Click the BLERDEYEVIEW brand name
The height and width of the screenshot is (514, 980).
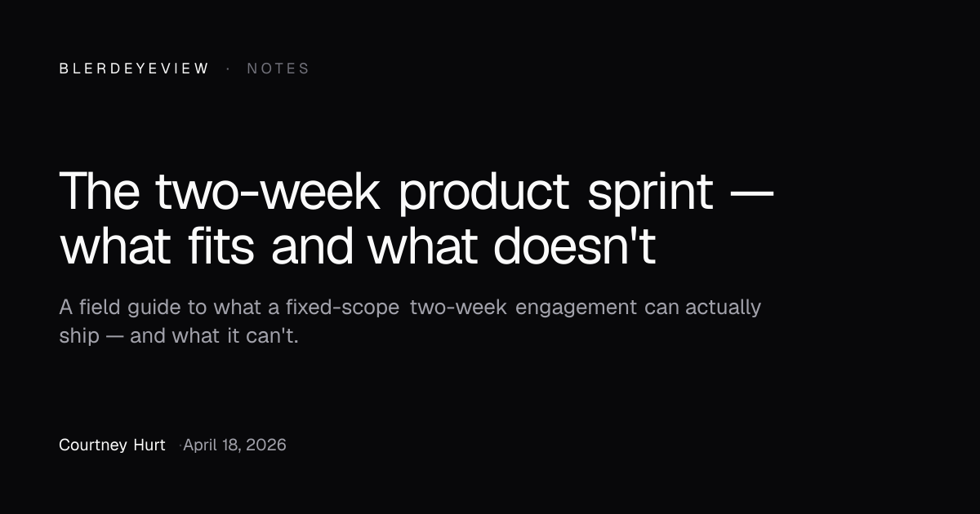(134, 69)
